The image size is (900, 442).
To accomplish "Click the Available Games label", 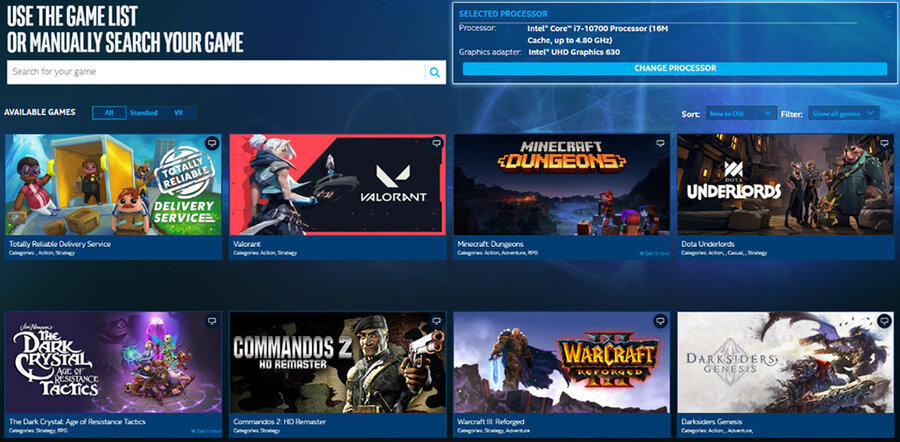I will tap(40, 112).
